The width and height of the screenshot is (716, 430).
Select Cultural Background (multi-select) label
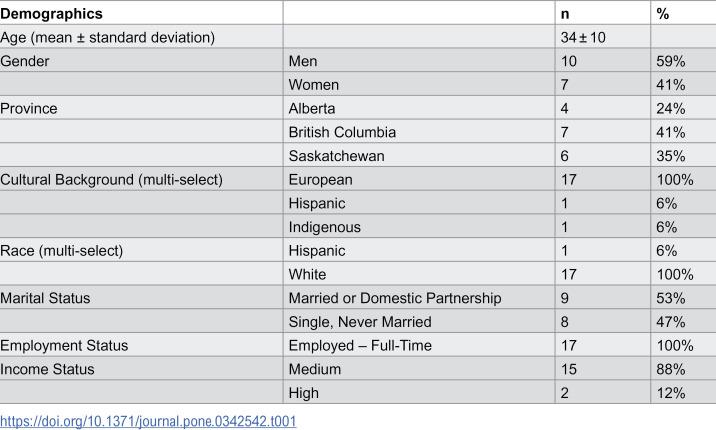pyautogui.click(x=111, y=180)
